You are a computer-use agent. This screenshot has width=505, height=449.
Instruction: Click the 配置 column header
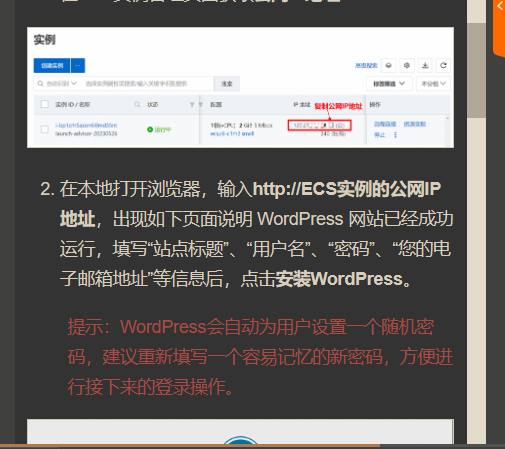coord(216,105)
